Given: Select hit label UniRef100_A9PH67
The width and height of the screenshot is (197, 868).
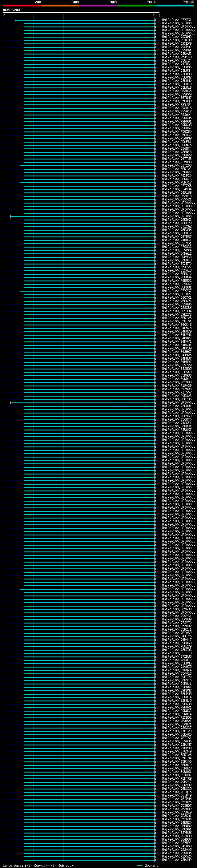Looking at the screenshot, I should [177, 128].
